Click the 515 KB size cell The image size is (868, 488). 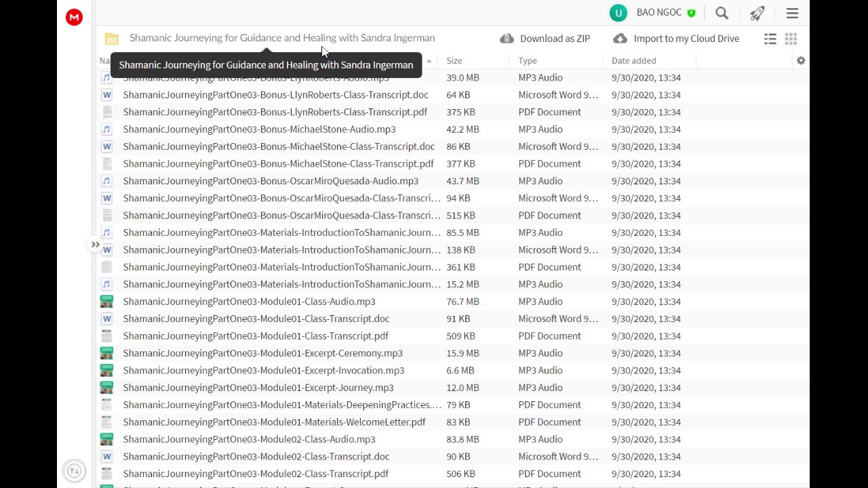click(x=460, y=216)
